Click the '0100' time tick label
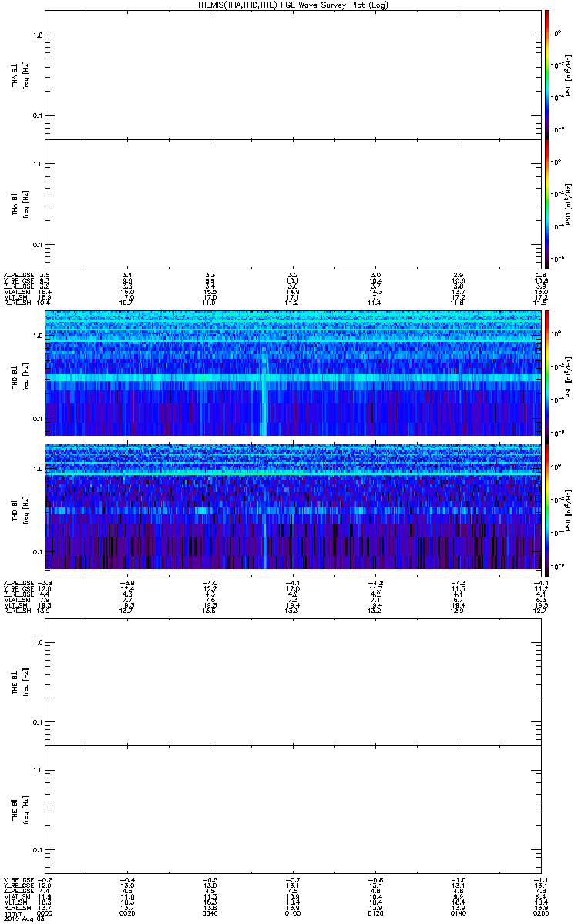Image resolution: width=578 pixels, height=924 pixels. (293, 913)
